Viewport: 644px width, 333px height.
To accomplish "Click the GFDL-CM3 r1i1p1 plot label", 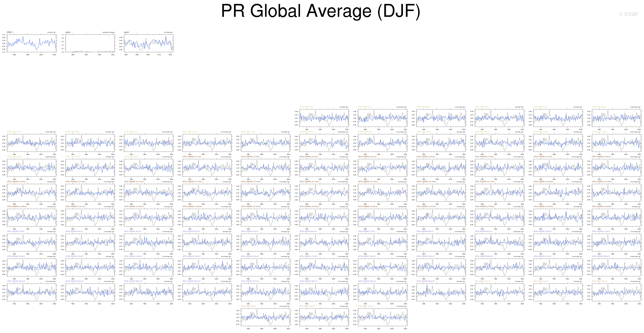I will click(x=306, y=107).
